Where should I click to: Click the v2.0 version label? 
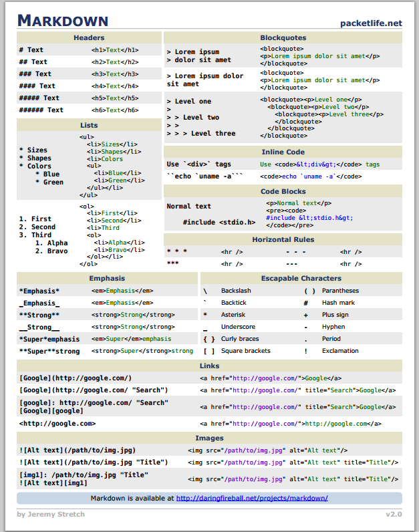pos(394,514)
